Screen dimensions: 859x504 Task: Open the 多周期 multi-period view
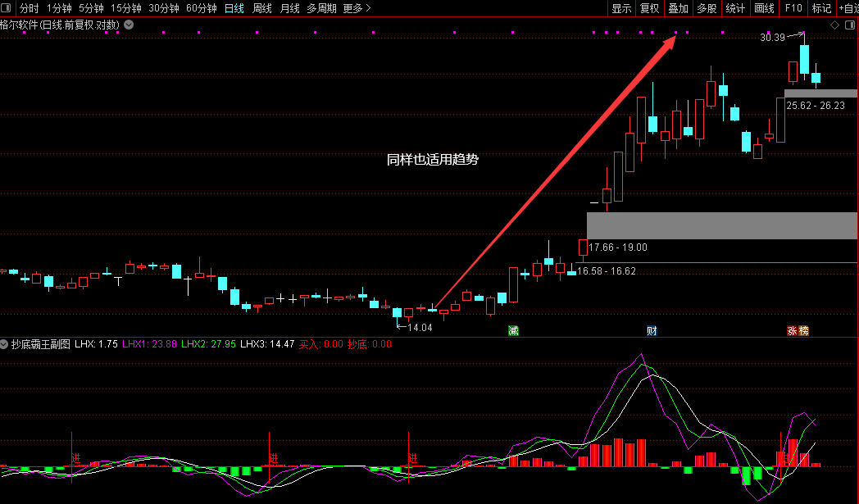click(321, 8)
